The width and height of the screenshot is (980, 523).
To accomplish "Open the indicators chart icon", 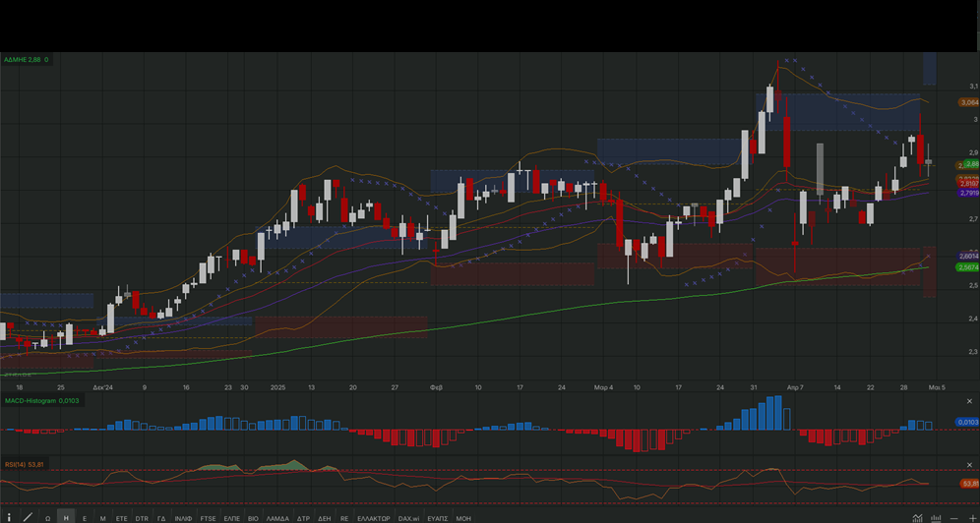I will (x=917, y=518).
